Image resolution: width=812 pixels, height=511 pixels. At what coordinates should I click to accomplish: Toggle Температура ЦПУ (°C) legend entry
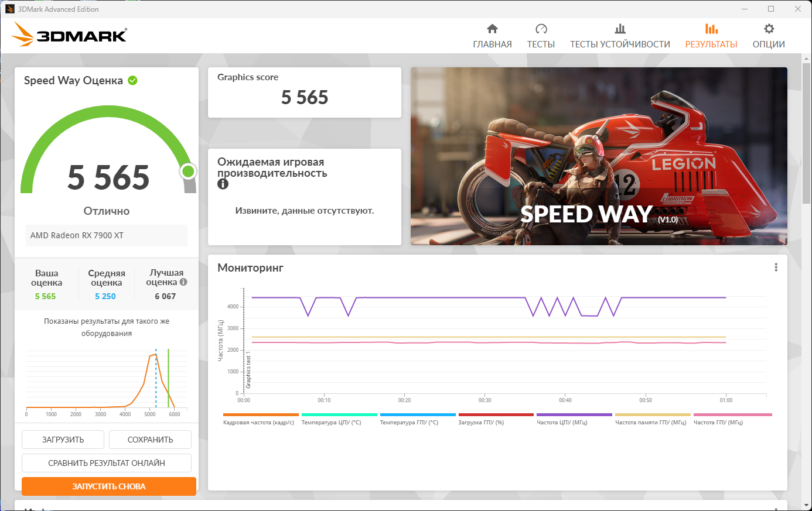click(339, 419)
